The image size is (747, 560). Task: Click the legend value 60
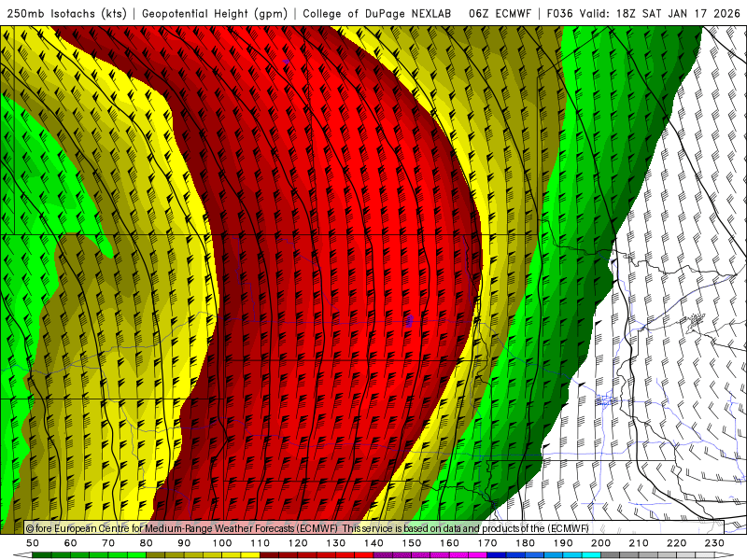click(x=71, y=543)
